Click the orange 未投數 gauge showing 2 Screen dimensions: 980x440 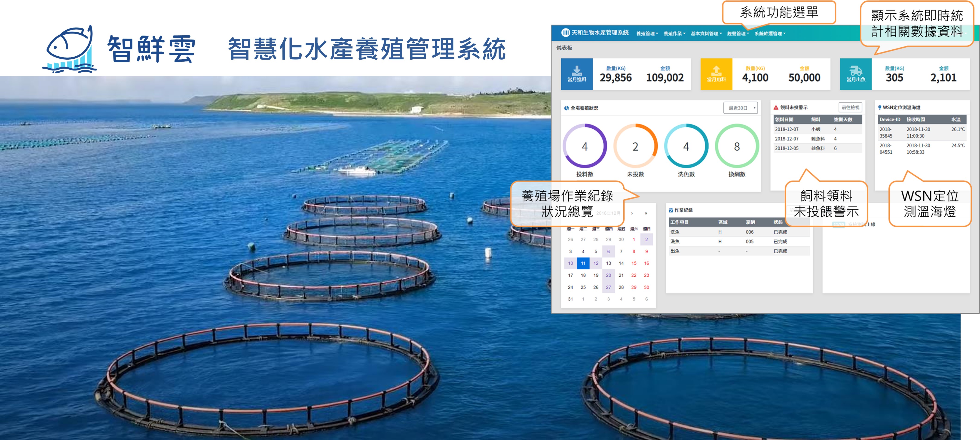point(635,146)
